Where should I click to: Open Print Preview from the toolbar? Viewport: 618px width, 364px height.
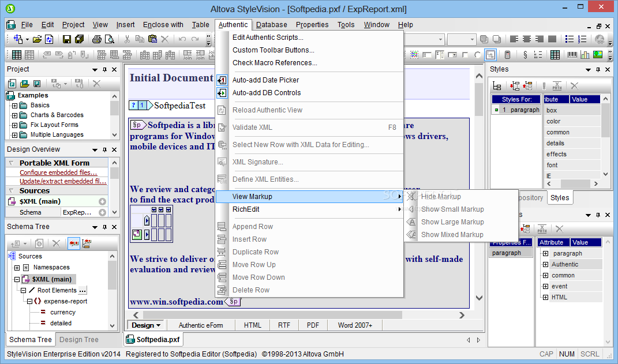[x=109, y=39]
